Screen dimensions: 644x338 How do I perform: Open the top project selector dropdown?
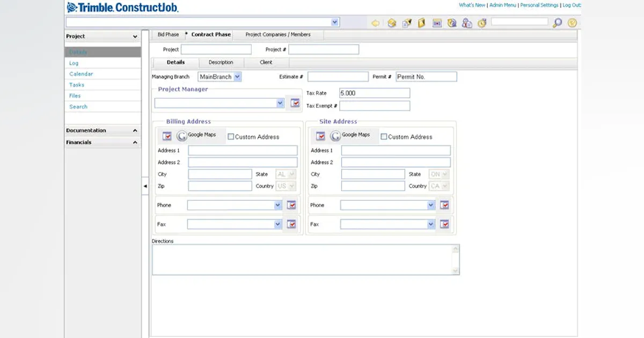[335, 22]
